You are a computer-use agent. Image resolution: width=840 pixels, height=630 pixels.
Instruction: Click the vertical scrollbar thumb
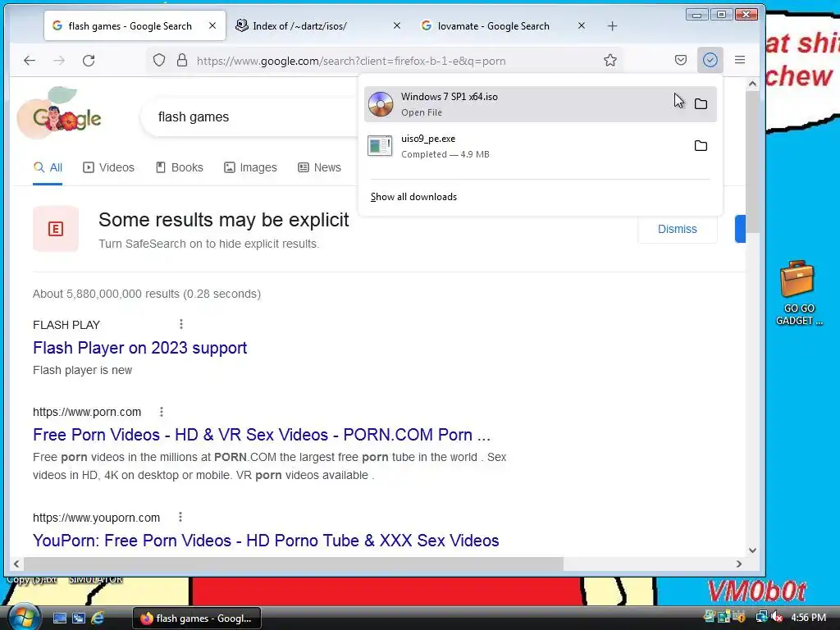[752, 161]
